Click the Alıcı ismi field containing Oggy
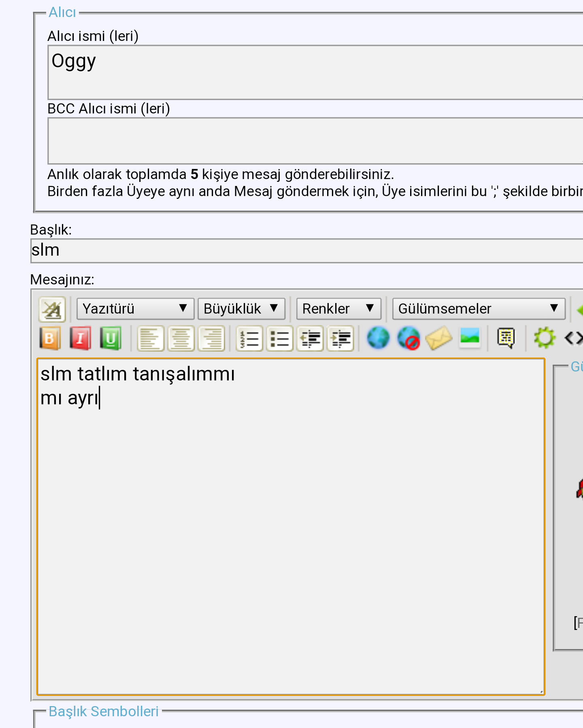Viewport: 583px width, 728px height. click(x=315, y=73)
